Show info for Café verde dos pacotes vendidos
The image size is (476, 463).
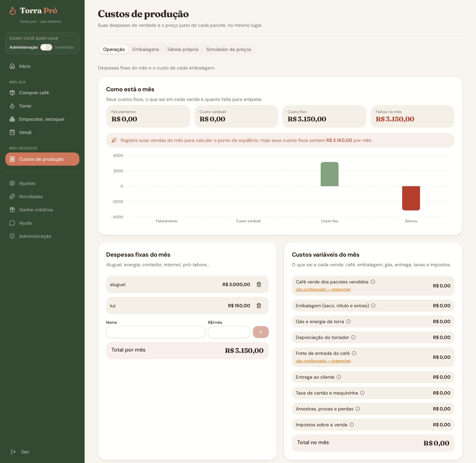(x=373, y=282)
